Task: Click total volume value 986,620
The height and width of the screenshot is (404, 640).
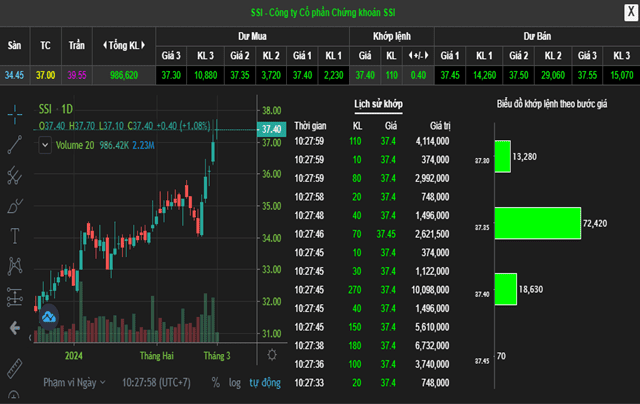Action: 124,75
